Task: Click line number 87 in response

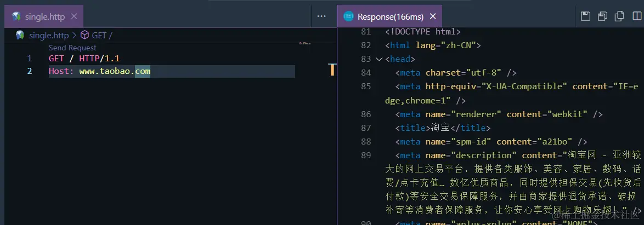Action: click(366, 128)
